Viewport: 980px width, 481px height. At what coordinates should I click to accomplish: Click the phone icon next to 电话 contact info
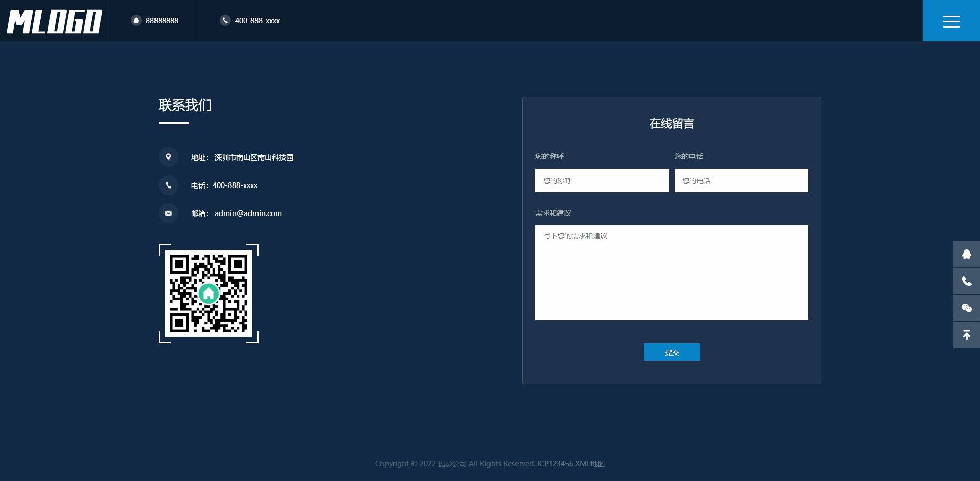pyautogui.click(x=168, y=185)
